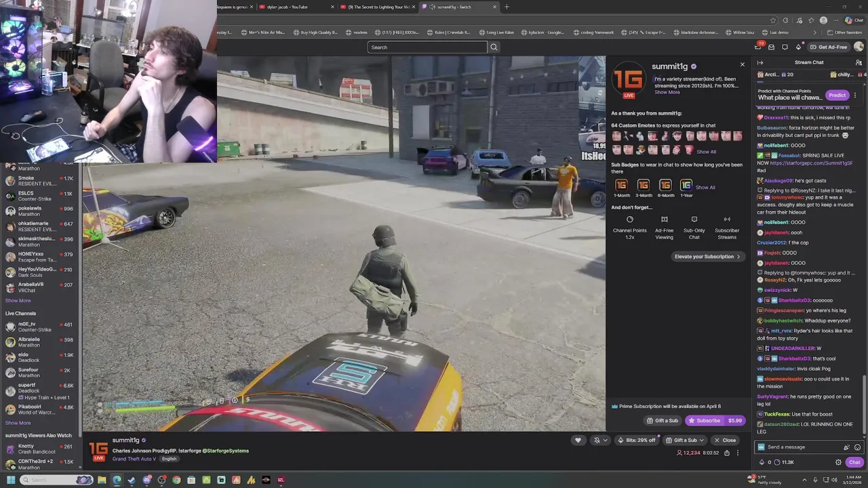Open the stream more options menu
Screen dimensions: 868x488
[738, 453]
